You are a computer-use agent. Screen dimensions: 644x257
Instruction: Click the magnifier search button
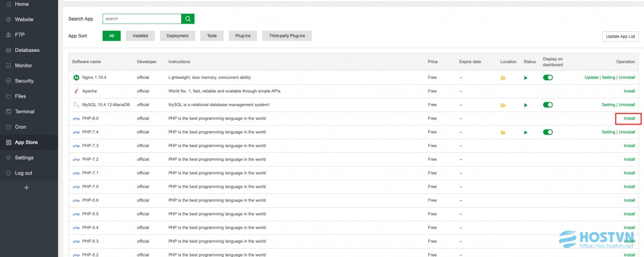tap(188, 19)
